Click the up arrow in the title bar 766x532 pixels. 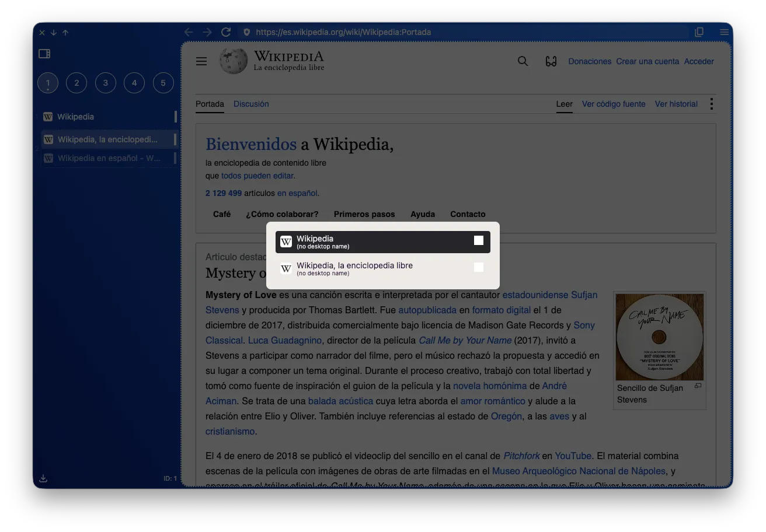(65, 33)
